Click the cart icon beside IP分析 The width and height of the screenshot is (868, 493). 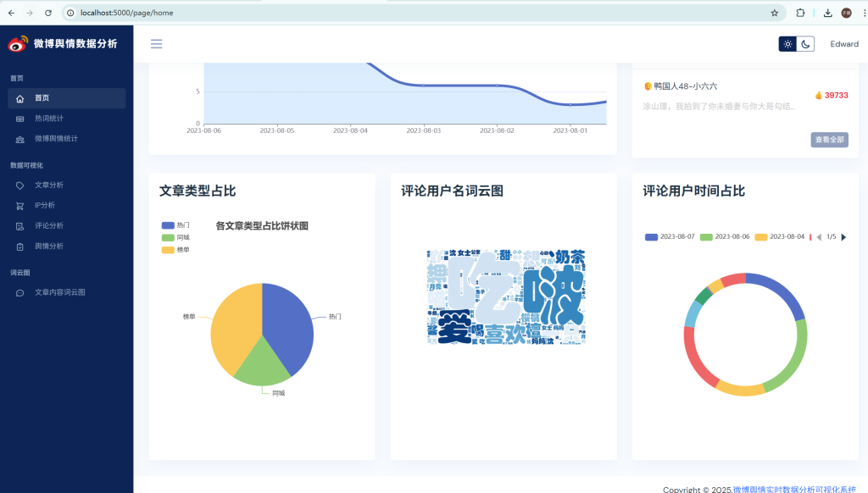pyautogui.click(x=20, y=206)
